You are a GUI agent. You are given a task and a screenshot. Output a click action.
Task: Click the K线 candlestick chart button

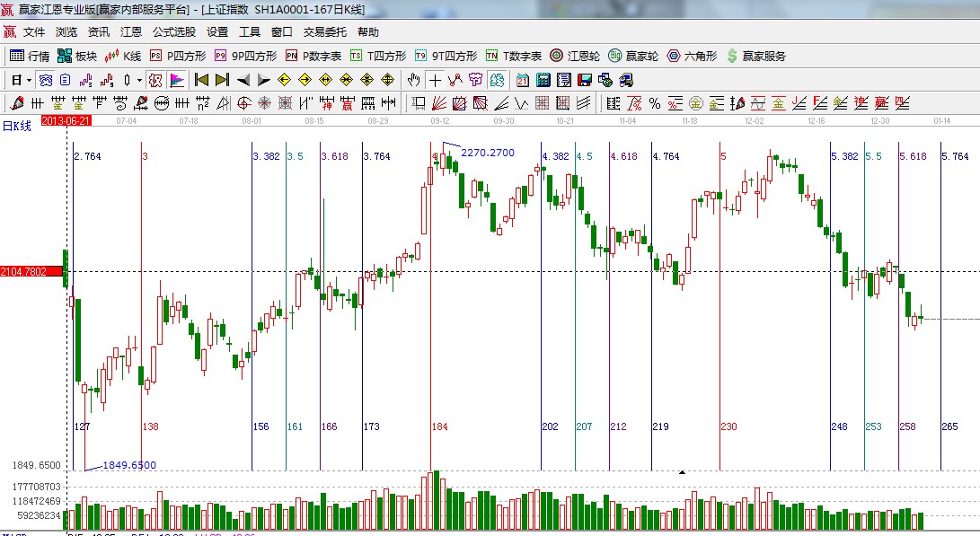123,56
